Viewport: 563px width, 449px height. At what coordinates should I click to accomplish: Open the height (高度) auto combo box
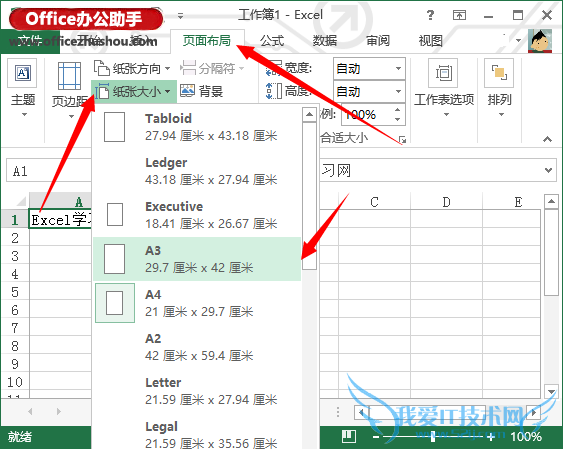(369, 92)
